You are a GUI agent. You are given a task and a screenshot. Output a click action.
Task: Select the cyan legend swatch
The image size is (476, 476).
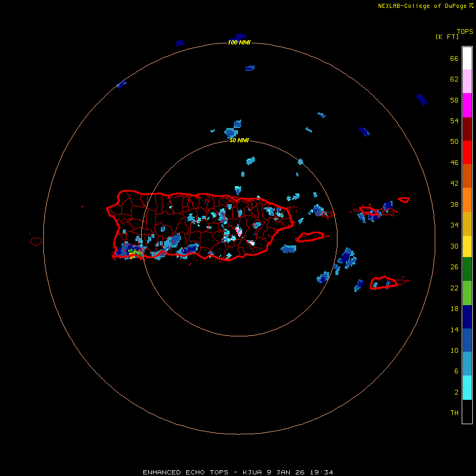[x=467, y=388]
